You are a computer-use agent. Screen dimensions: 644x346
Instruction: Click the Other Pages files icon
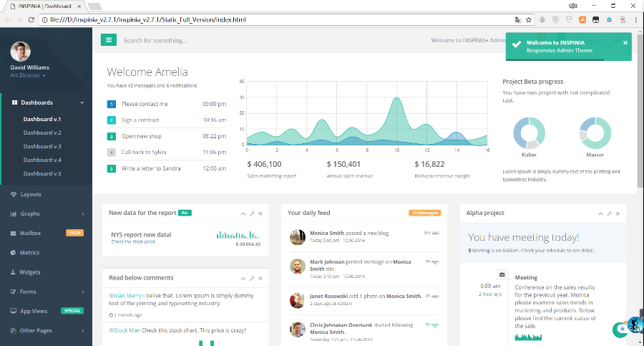click(13, 330)
